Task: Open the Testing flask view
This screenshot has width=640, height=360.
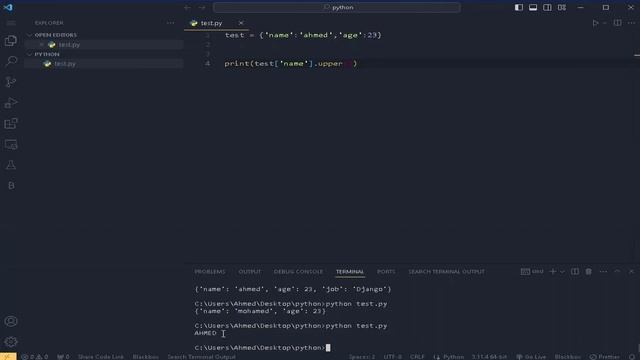Action: click(11, 165)
